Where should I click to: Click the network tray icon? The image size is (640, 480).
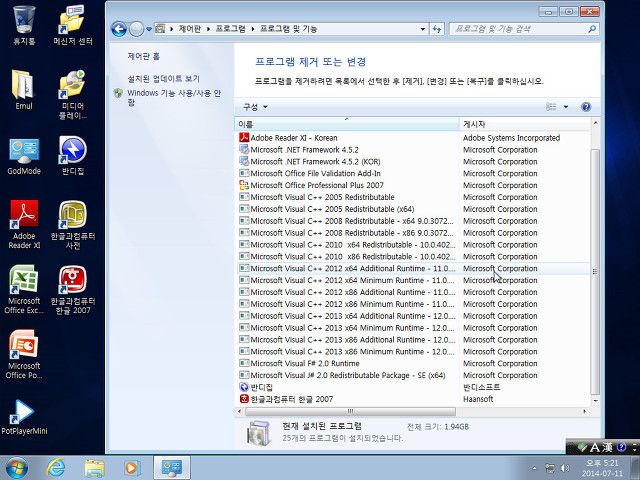(550, 468)
